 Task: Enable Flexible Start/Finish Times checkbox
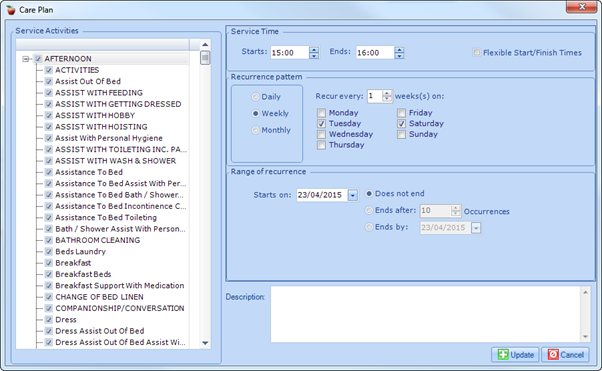click(x=476, y=53)
